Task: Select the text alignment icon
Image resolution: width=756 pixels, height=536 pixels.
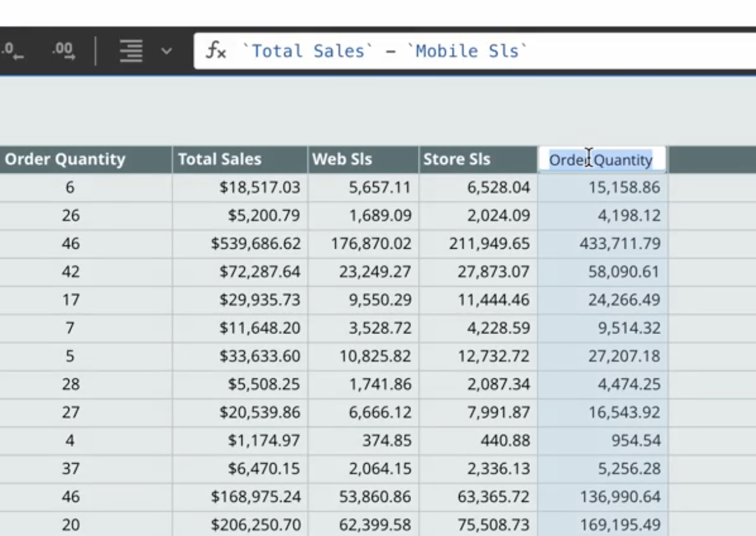Action: 131,51
